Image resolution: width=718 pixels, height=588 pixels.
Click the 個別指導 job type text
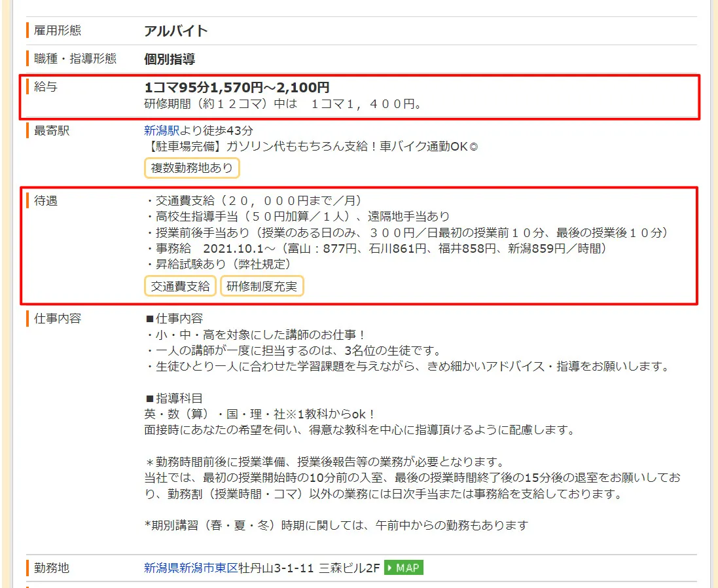coord(170,59)
